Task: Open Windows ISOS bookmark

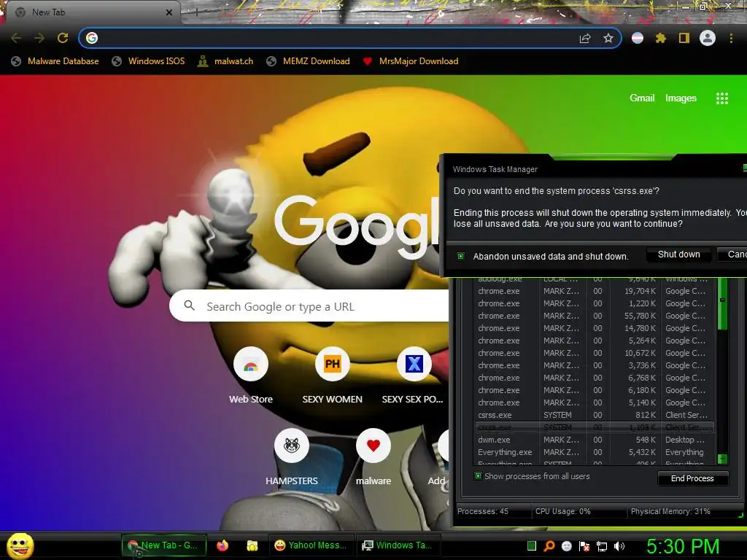Action: (148, 61)
